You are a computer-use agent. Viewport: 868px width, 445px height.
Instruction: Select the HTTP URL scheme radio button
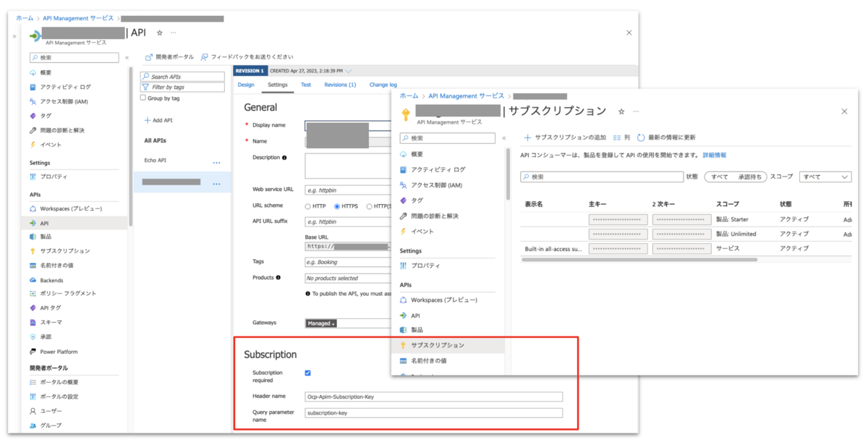[308, 206]
